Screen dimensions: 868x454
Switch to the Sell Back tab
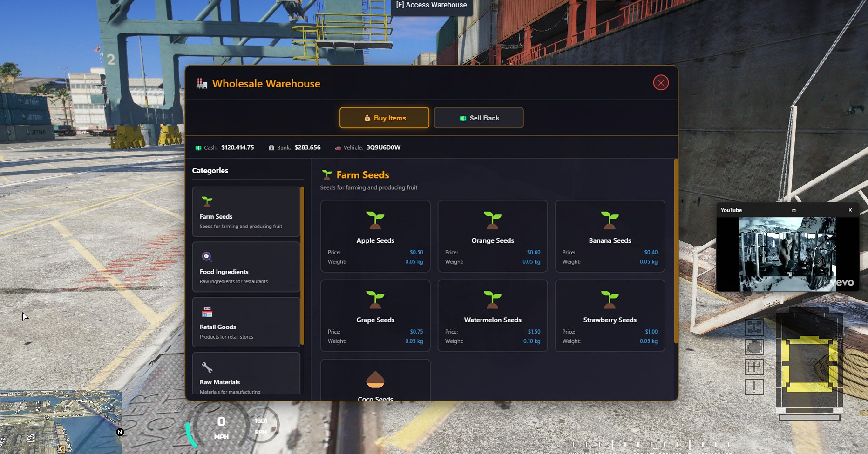[479, 118]
